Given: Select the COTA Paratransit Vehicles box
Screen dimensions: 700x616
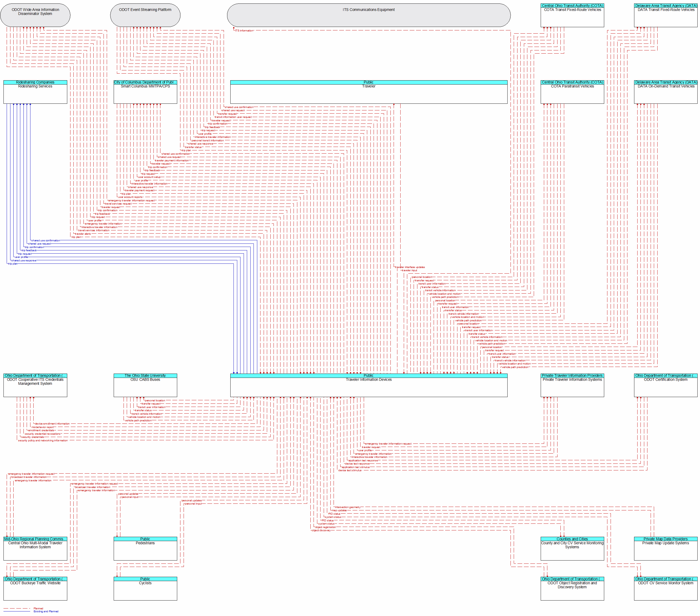Looking at the screenshot, I should (x=572, y=92).
